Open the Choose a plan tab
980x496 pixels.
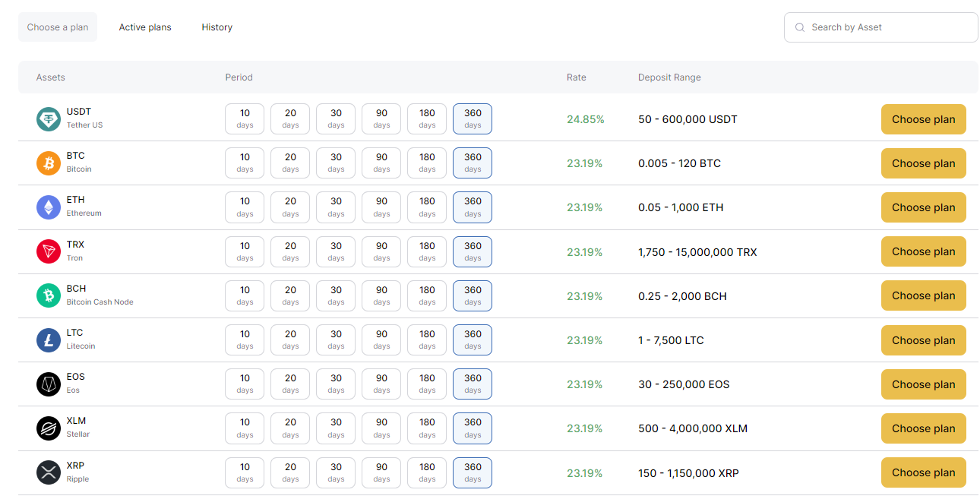[x=58, y=27]
